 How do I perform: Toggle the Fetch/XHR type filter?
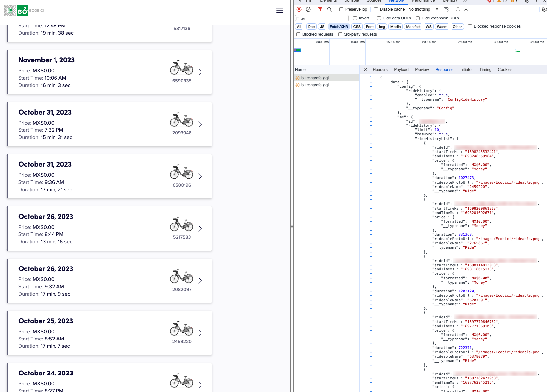[339, 27]
